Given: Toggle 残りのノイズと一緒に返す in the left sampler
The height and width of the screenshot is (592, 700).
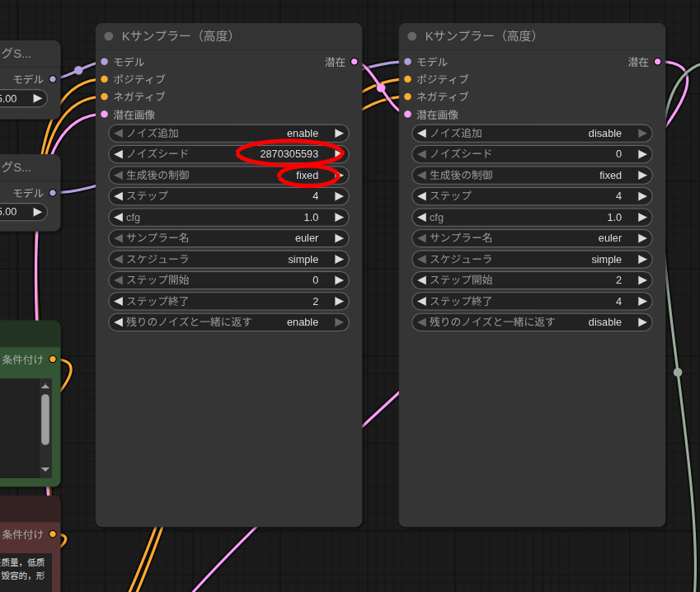Looking at the screenshot, I should click(x=228, y=322).
